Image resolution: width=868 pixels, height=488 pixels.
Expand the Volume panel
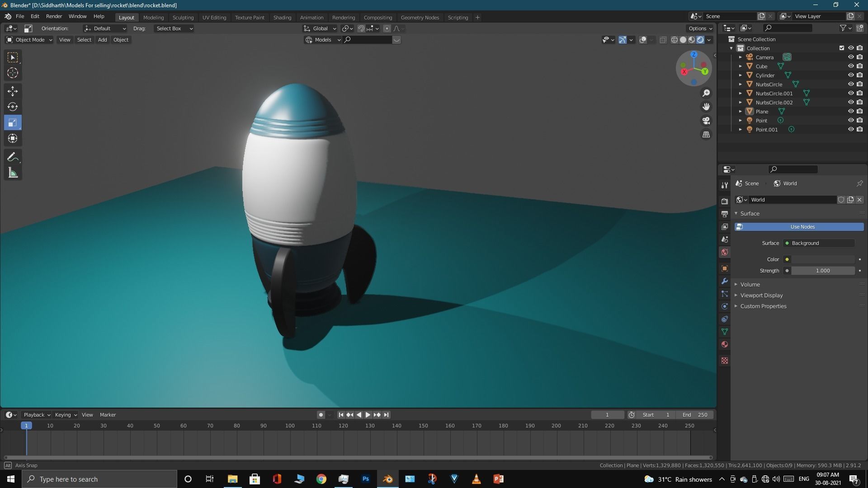[750, 284]
